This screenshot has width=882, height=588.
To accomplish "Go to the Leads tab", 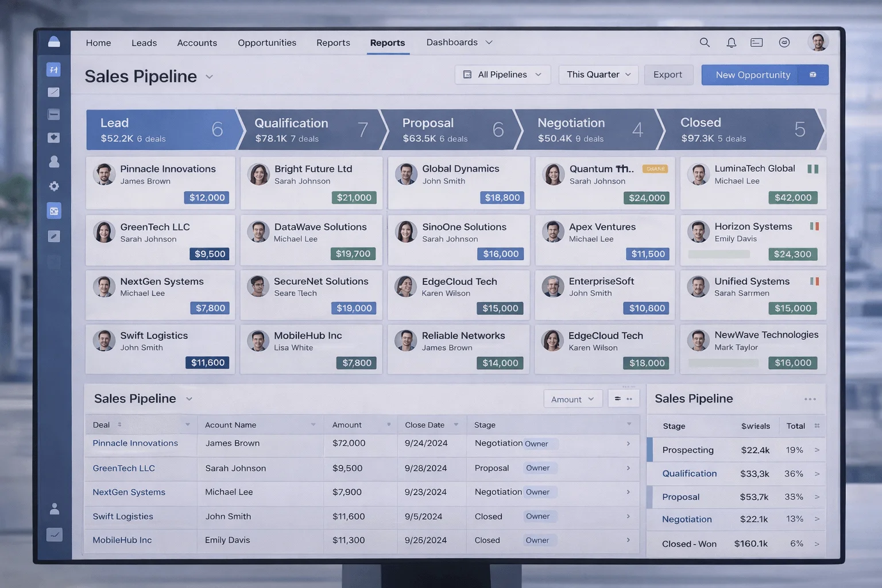I will pyautogui.click(x=144, y=43).
